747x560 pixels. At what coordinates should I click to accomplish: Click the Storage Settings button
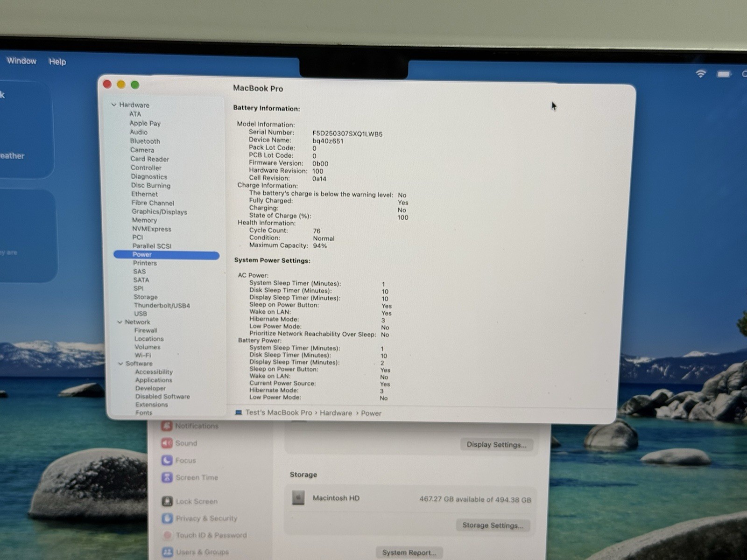click(x=493, y=525)
